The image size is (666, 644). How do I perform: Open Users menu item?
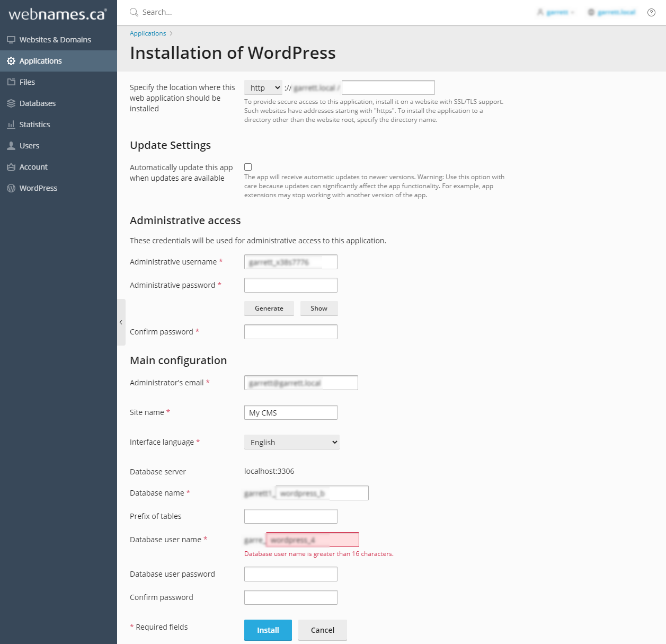[58, 146]
